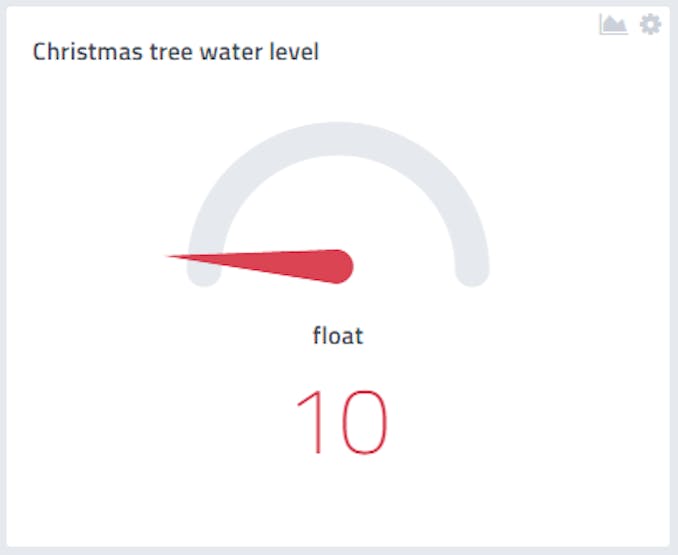The height and width of the screenshot is (555, 678).
Task: Click empty space inside the gauge arc
Action: [338, 203]
